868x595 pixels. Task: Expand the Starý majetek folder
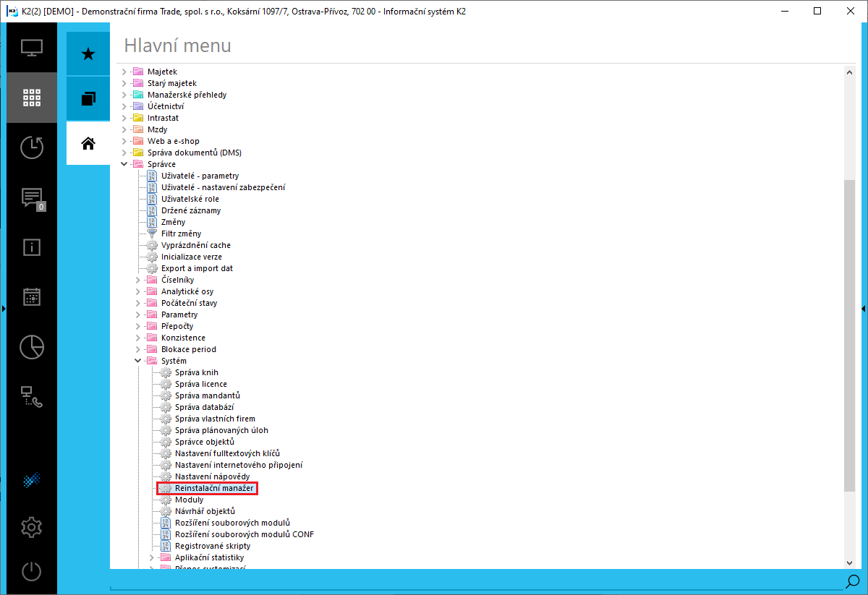click(x=124, y=83)
